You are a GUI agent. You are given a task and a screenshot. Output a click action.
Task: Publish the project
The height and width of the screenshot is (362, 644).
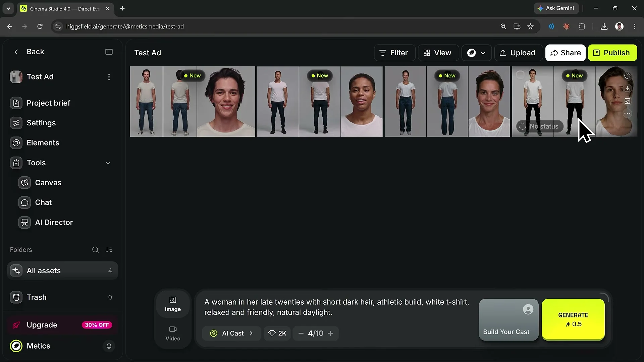tap(612, 53)
